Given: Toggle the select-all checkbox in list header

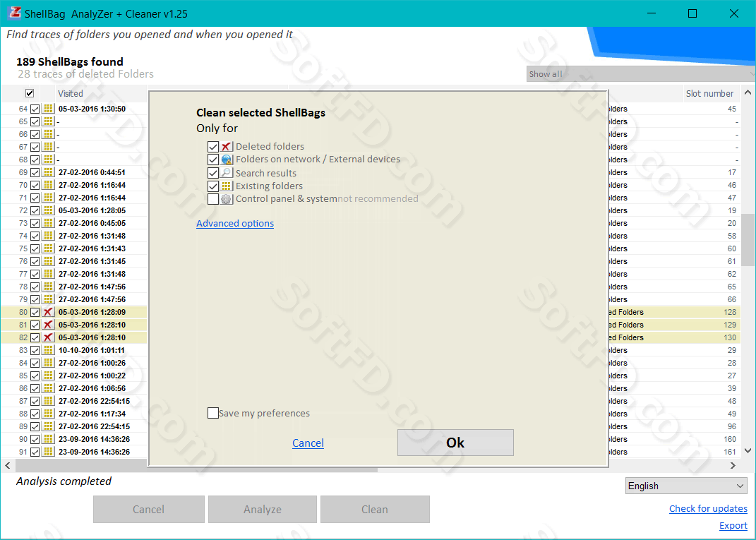Looking at the screenshot, I should 30,93.
